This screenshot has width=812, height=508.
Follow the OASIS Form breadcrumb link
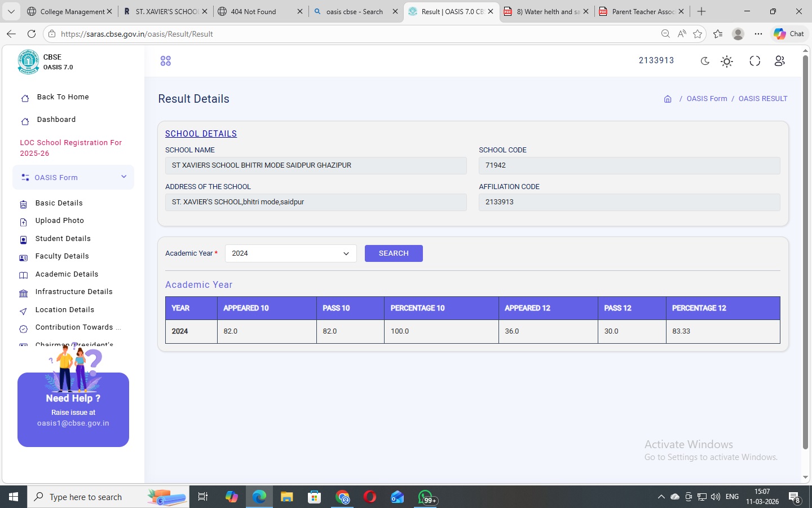[x=707, y=99]
